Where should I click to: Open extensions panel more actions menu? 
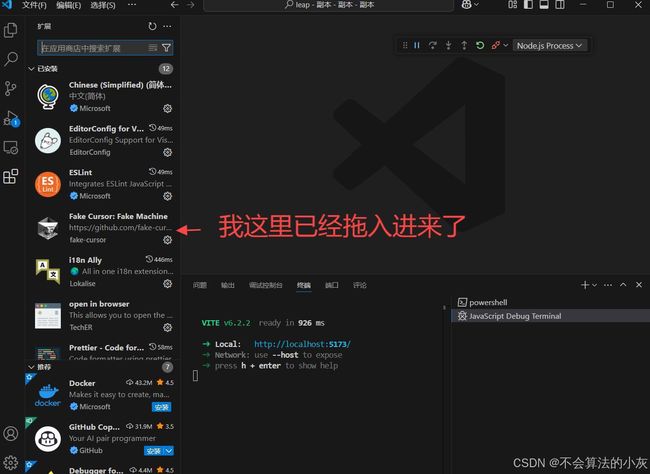click(167, 26)
